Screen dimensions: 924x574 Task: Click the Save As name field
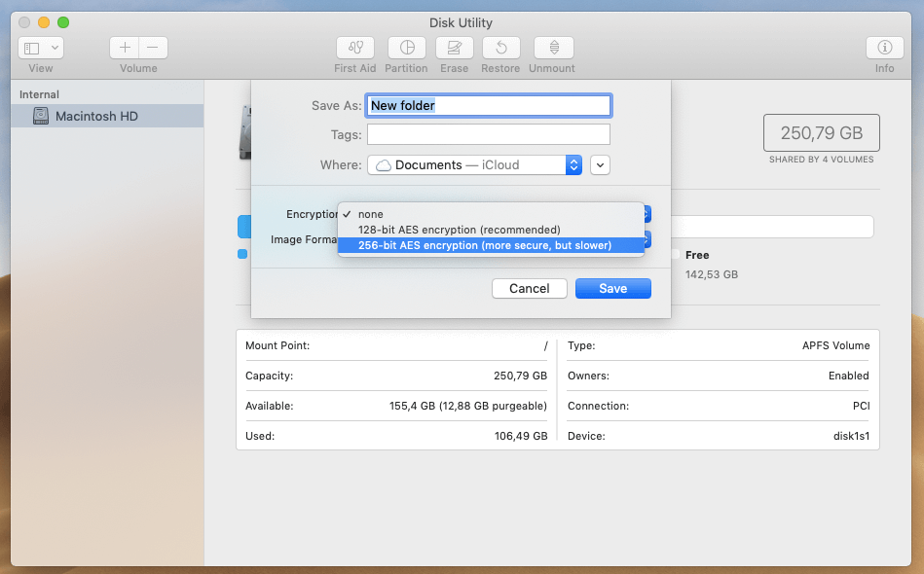(489, 106)
